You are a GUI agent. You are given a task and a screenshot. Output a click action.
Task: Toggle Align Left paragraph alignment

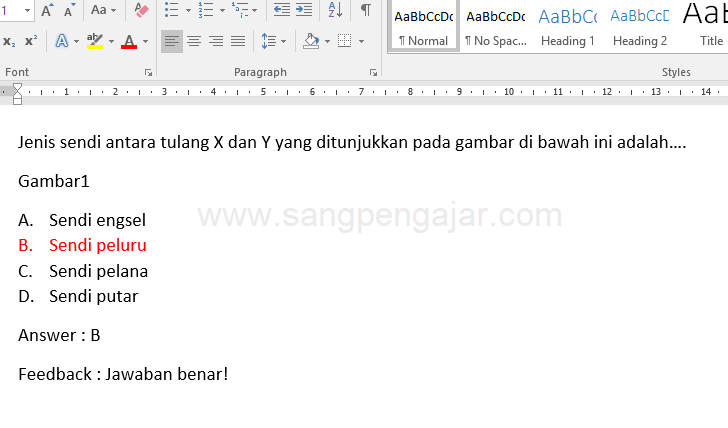(172, 42)
